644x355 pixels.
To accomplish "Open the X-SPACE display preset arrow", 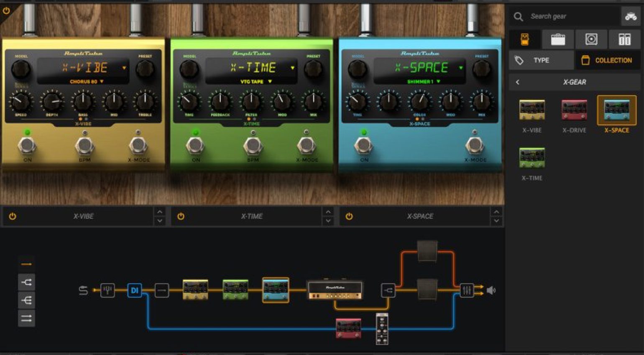I will point(461,68).
